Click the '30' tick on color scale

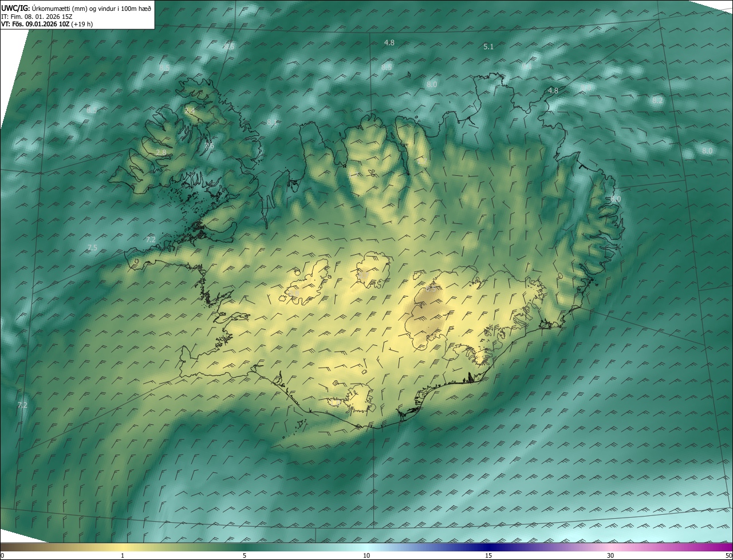coord(610,555)
